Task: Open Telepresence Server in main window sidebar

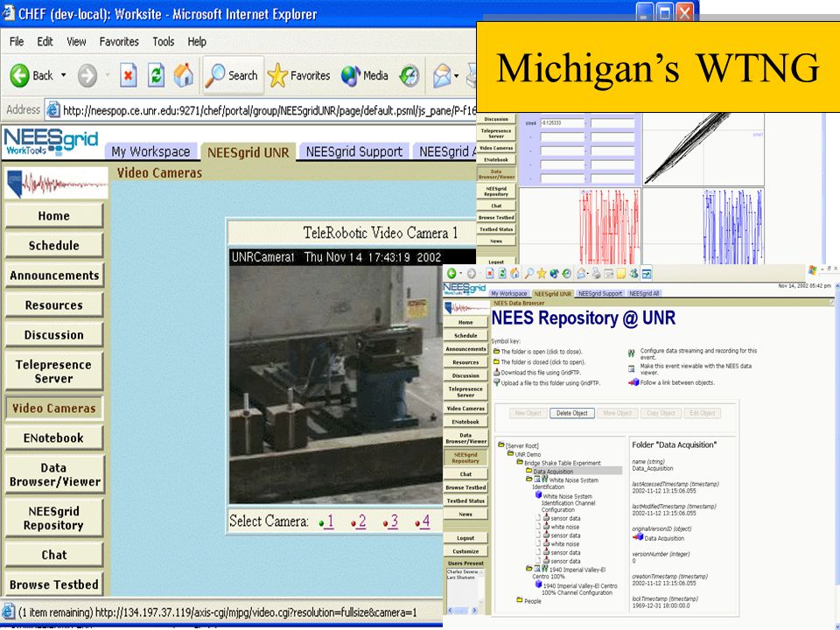Action: click(x=54, y=371)
